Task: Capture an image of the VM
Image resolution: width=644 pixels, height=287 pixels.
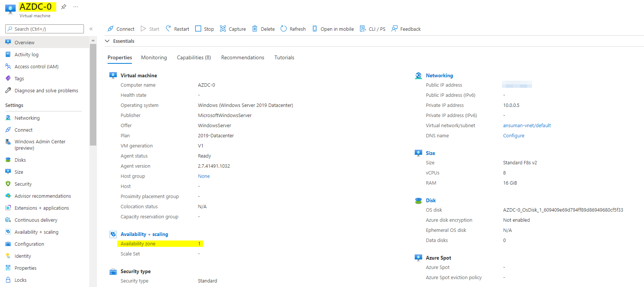Action: [233, 29]
